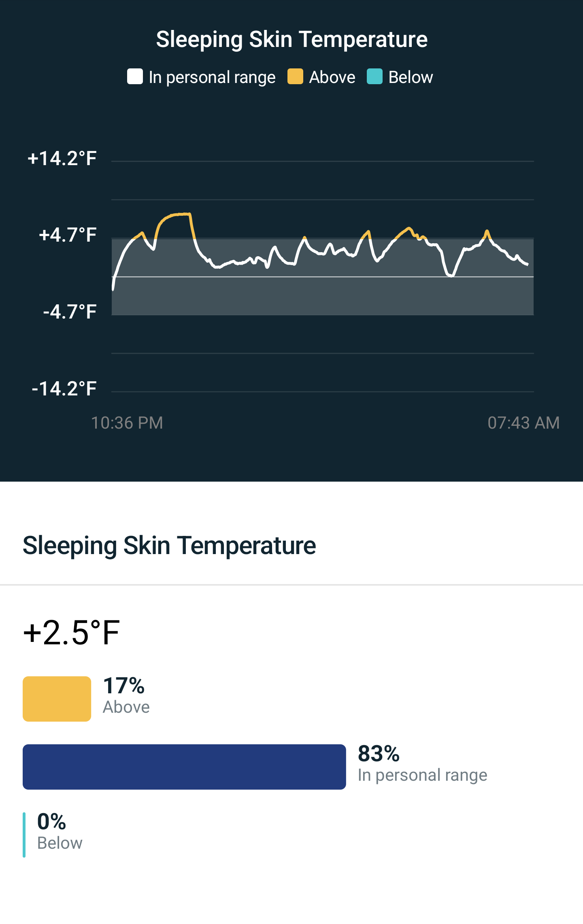Tap the 0% Below text
This screenshot has height=924, width=583.
(x=60, y=832)
